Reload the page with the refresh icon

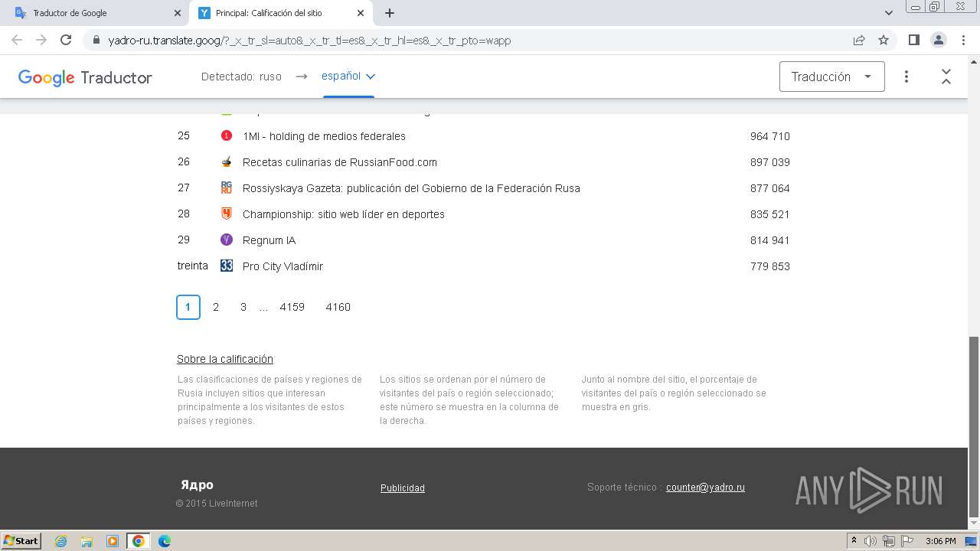click(x=66, y=40)
